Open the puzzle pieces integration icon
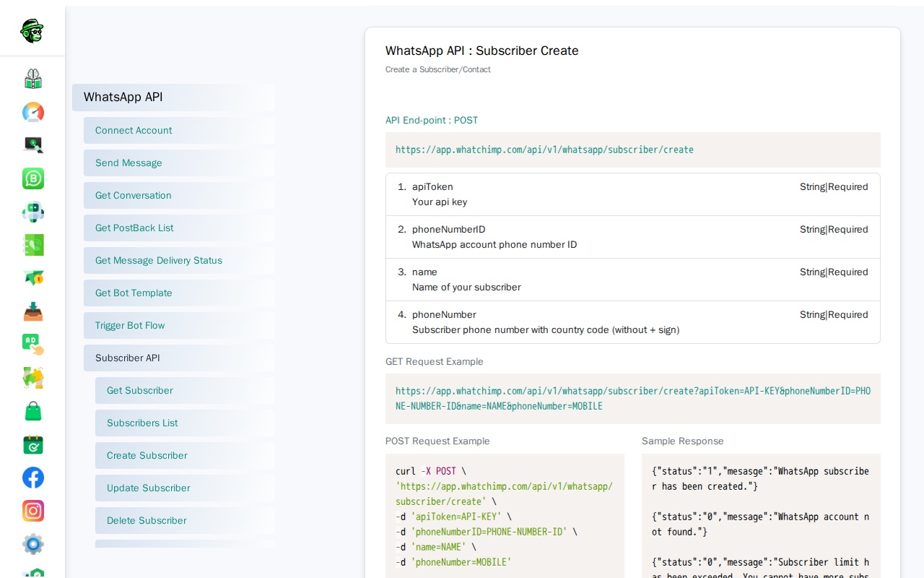The width and height of the screenshot is (924, 578). click(x=33, y=378)
